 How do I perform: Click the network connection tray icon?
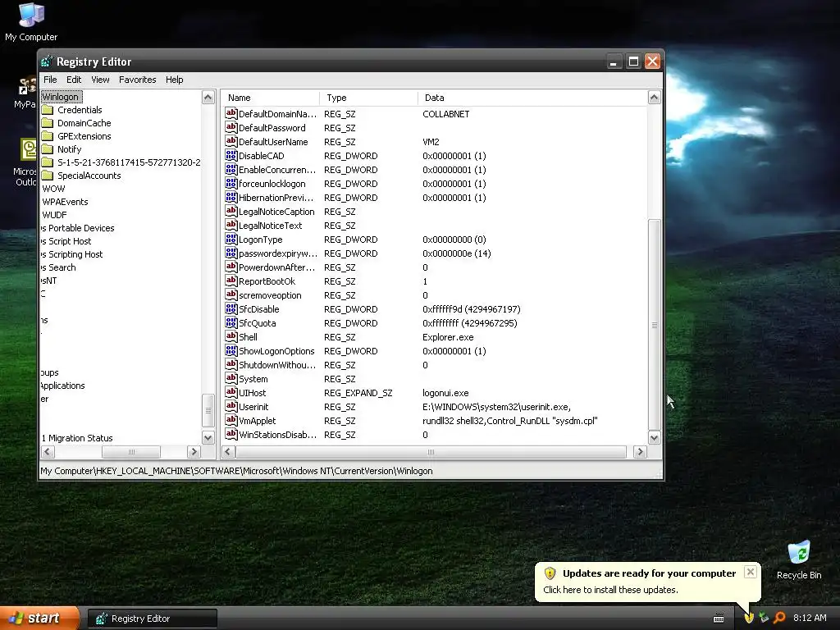(764, 618)
